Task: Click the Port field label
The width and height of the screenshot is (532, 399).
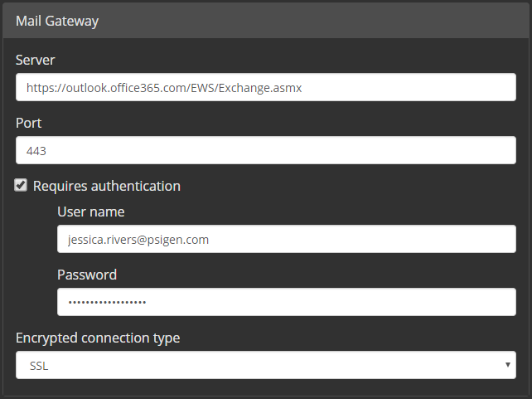Action: coord(28,123)
